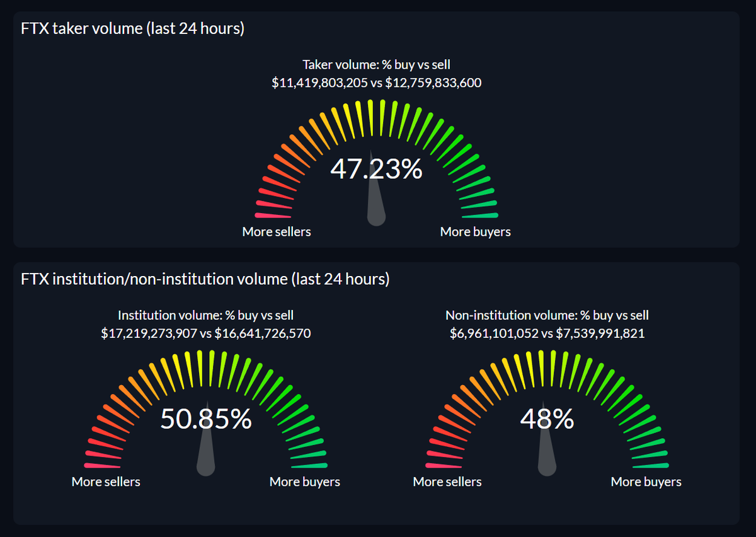Image resolution: width=756 pixels, height=537 pixels.
Task: Click the FTX institution/non-institution volume panel title
Action: [205, 279]
